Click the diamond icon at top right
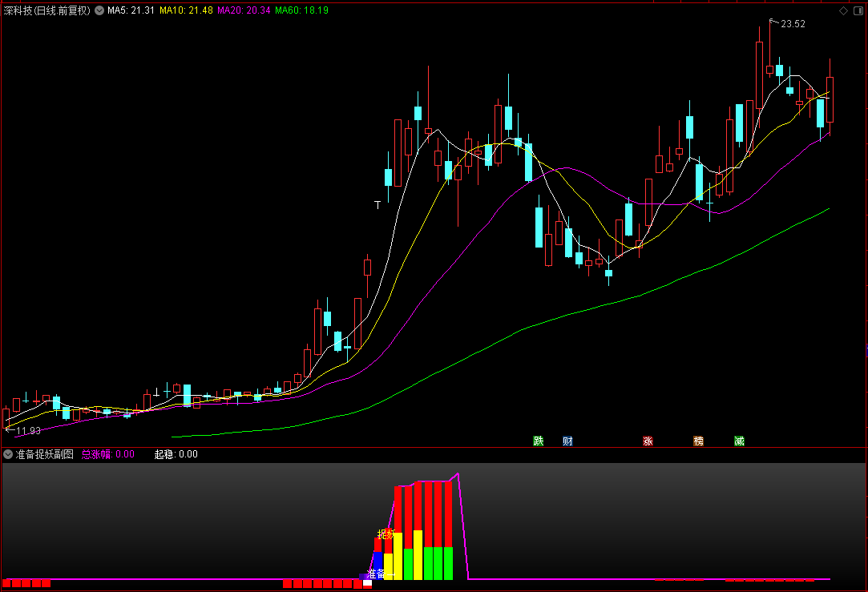 click(844, 10)
